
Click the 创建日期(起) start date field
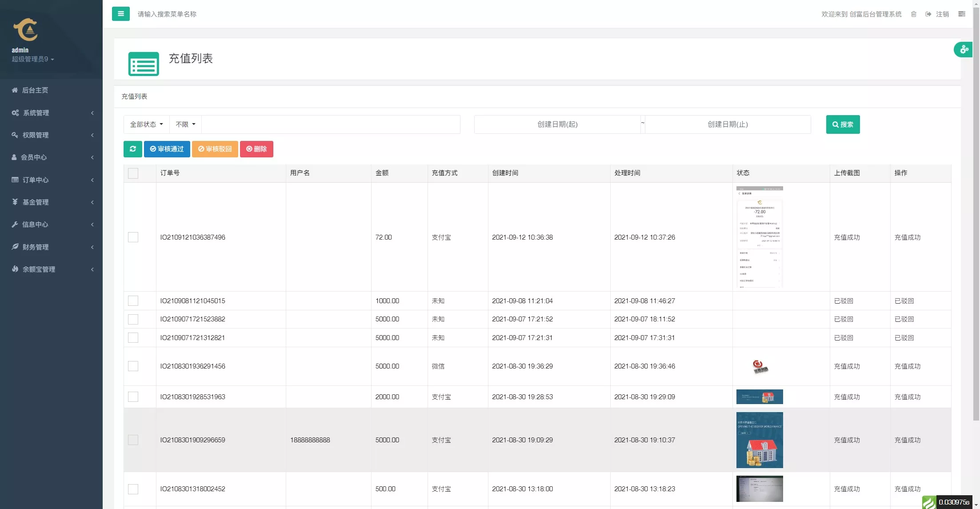(x=557, y=124)
